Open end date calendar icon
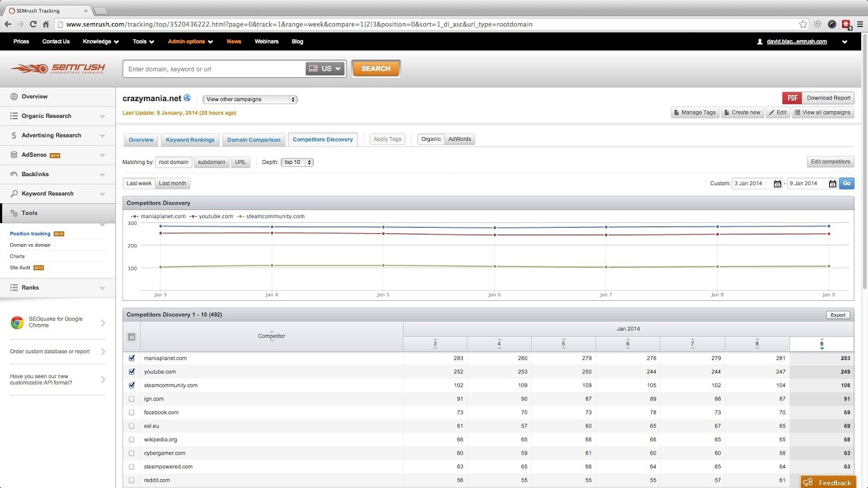Viewport: 868px width, 488px height. click(832, 184)
